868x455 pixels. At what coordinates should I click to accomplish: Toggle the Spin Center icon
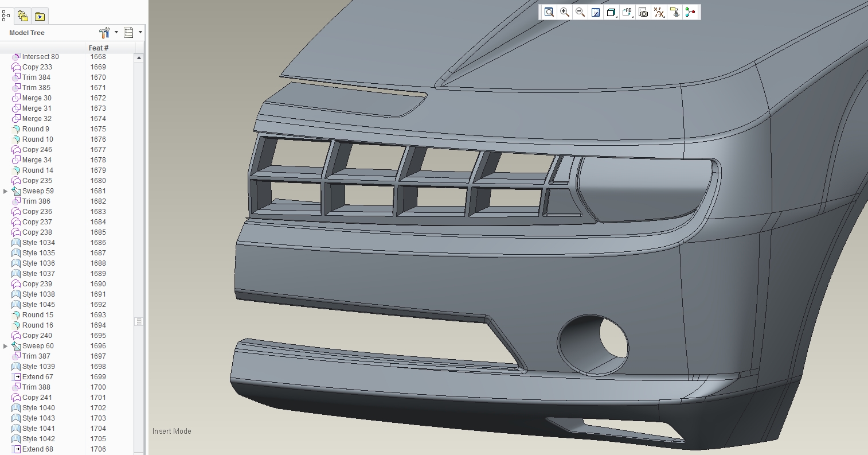click(690, 12)
